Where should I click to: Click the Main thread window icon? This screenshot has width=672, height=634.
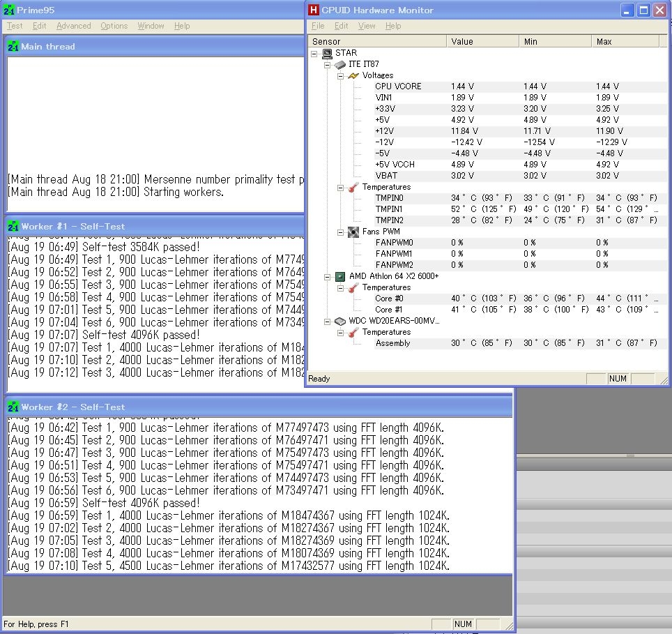pos(13,47)
